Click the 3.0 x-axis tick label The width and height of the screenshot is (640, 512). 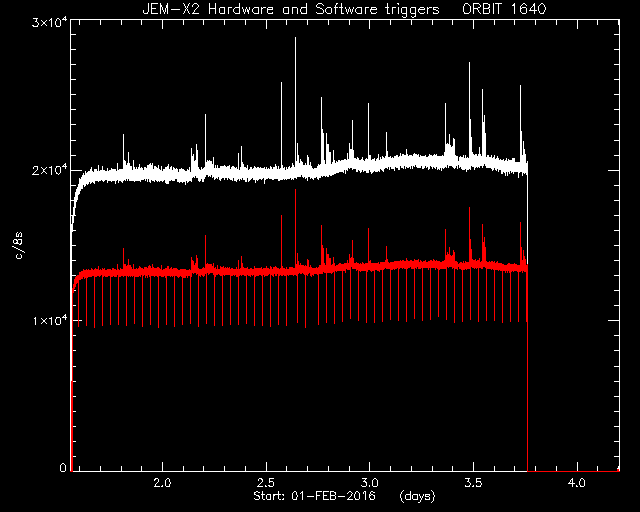(369, 483)
